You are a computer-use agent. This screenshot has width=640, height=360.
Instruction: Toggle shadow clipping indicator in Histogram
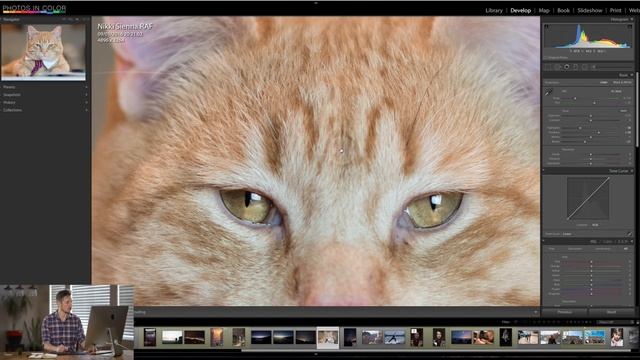[x=547, y=27]
